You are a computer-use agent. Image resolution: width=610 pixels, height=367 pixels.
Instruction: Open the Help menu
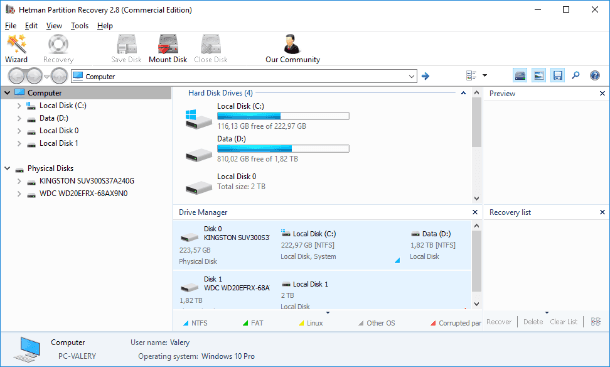click(x=105, y=26)
